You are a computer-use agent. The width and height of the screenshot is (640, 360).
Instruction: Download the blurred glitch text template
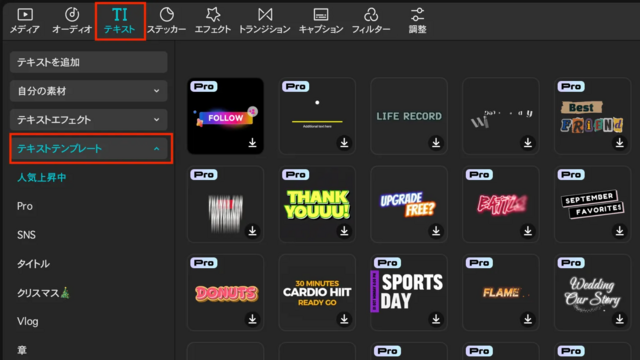(x=252, y=231)
